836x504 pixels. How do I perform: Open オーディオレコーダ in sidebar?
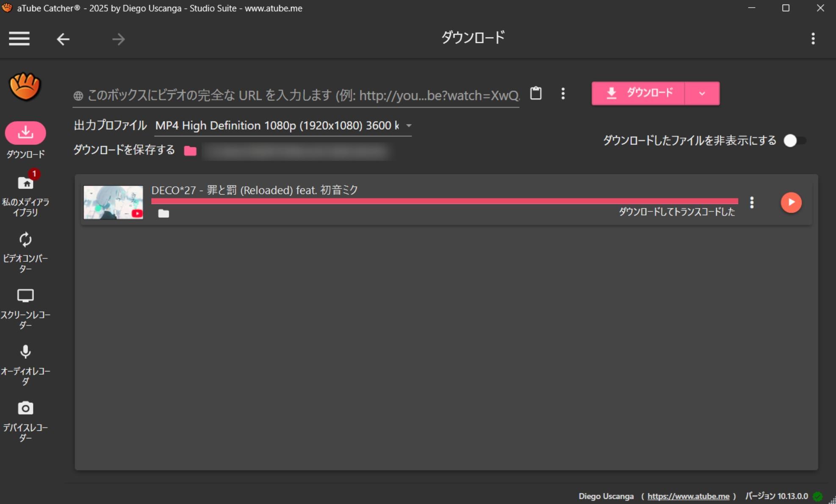tap(25, 365)
